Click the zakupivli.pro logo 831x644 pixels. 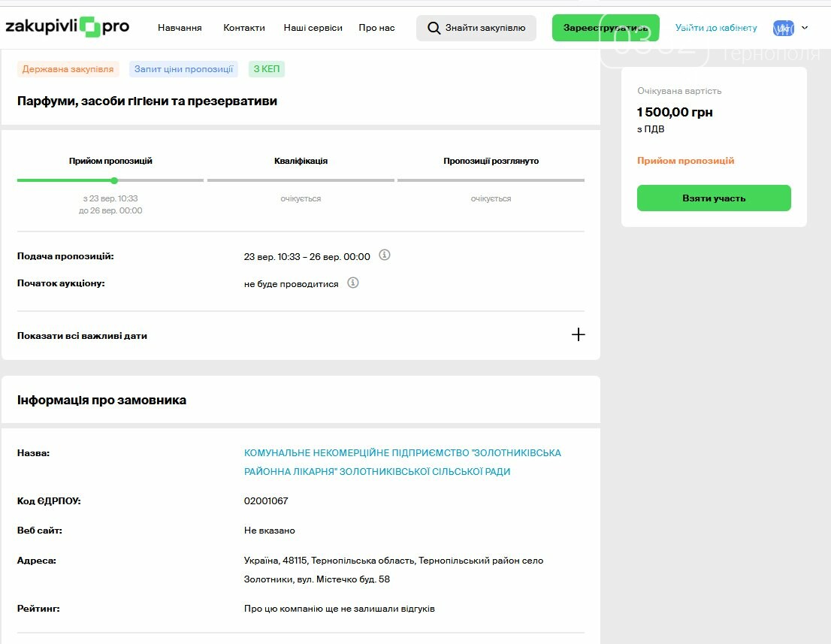click(x=67, y=27)
